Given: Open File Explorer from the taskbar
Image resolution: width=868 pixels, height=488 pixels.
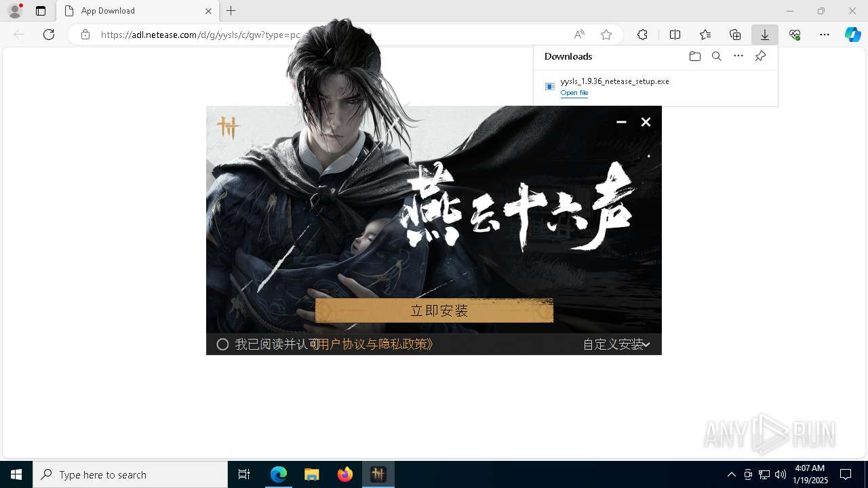Looking at the screenshot, I should pyautogui.click(x=311, y=474).
